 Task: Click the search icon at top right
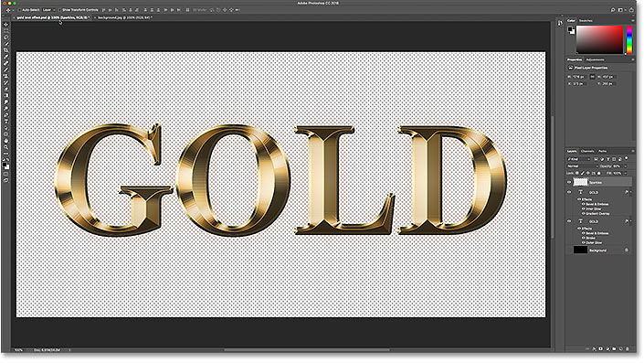(x=612, y=10)
